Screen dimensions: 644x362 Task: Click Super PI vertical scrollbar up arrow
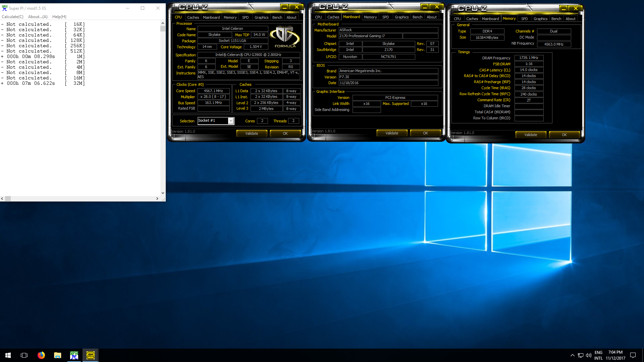(x=163, y=23)
